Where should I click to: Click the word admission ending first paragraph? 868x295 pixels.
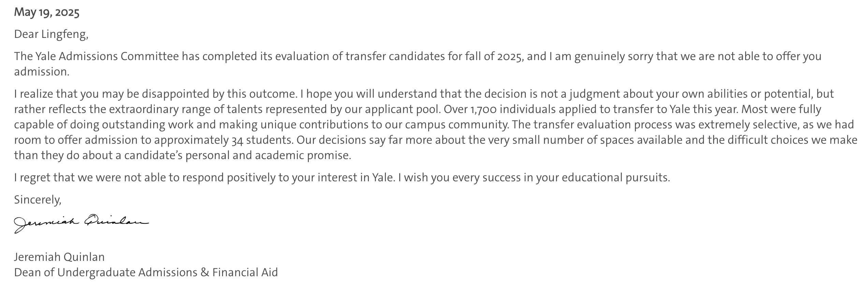(42, 72)
